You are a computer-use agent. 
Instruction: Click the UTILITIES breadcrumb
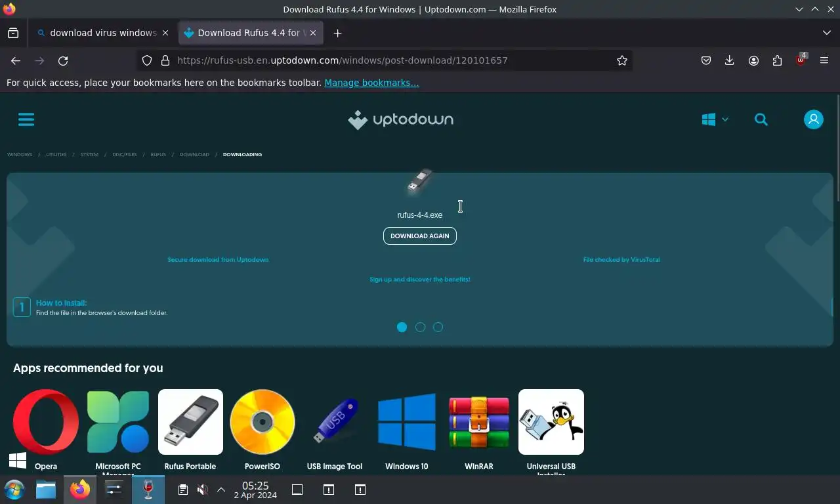coord(56,155)
